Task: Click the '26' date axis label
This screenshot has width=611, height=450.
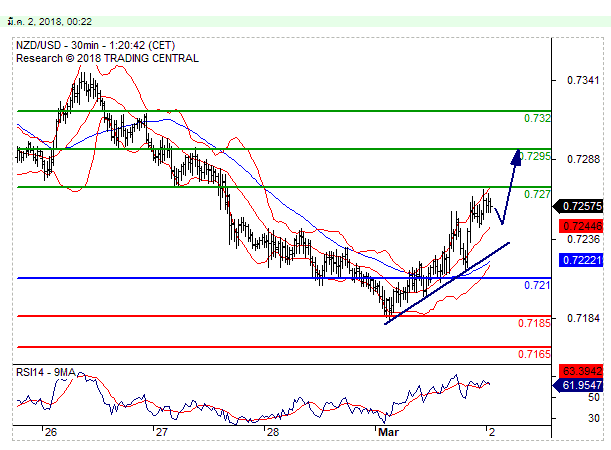Action: coord(51,432)
